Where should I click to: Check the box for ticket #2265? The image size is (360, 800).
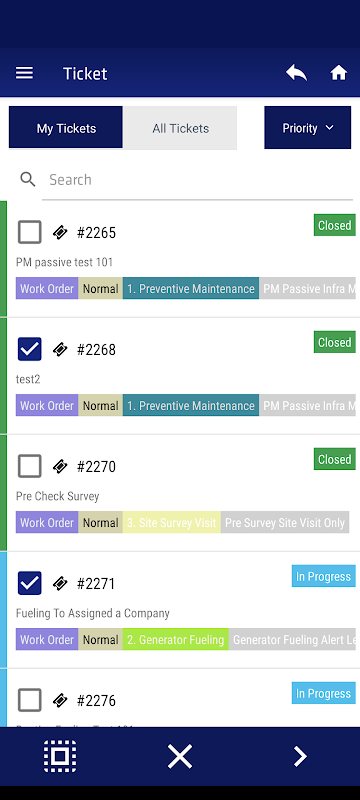point(30,232)
